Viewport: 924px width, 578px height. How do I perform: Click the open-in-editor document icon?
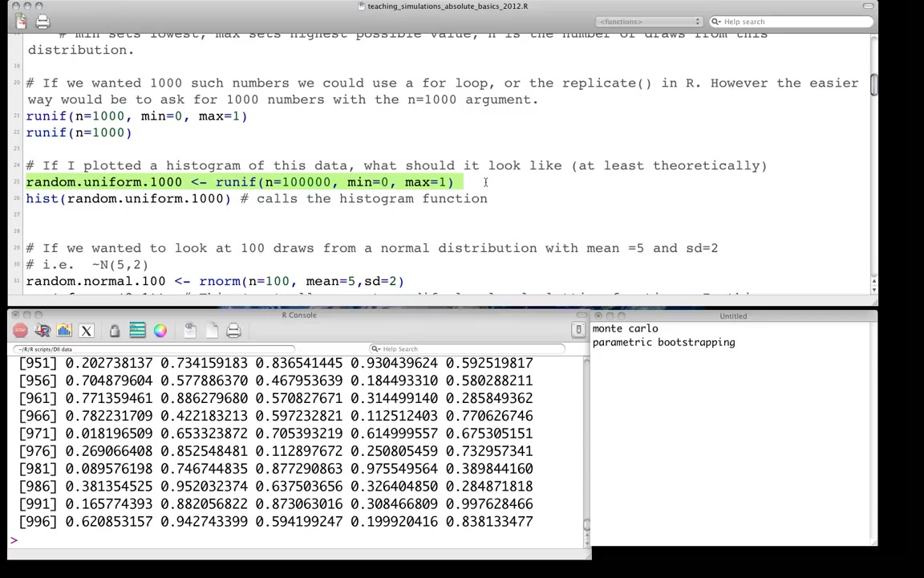pyautogui.click(x=190, y=330)
